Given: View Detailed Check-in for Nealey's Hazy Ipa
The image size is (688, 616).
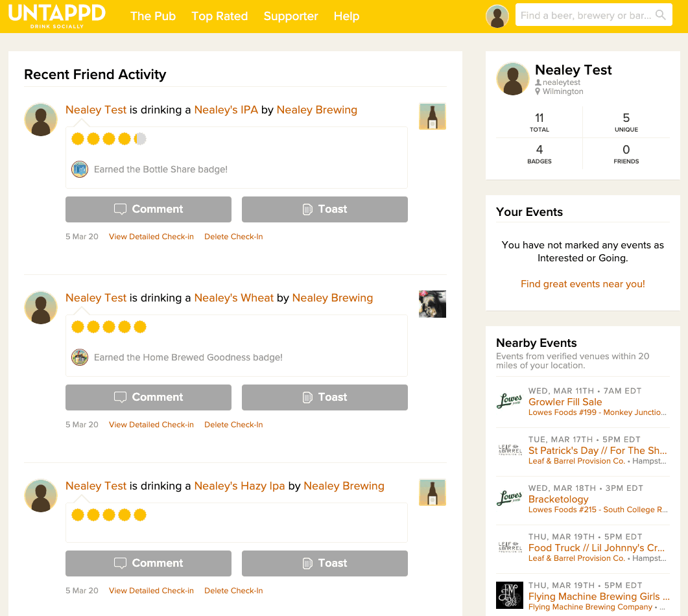Looking at the screenshot, I should click(x=151, y=591).
